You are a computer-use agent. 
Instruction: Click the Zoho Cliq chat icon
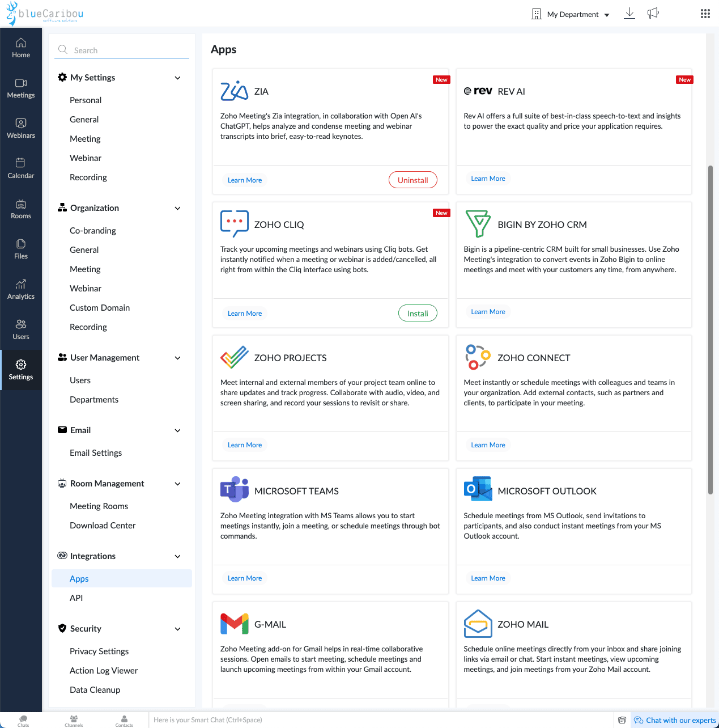click(235, 224)
